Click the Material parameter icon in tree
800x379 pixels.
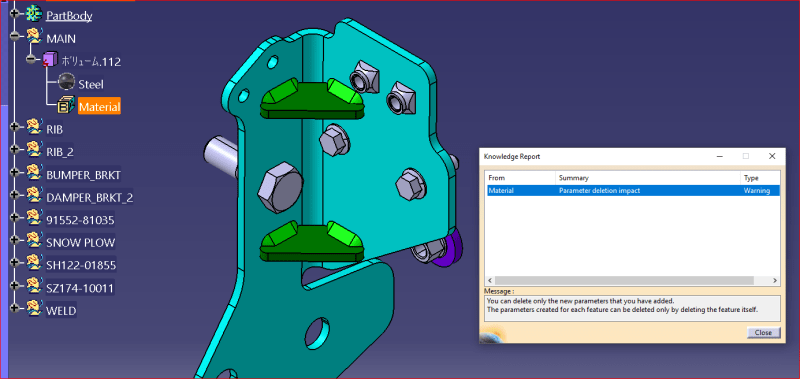[x=66, y=106]
